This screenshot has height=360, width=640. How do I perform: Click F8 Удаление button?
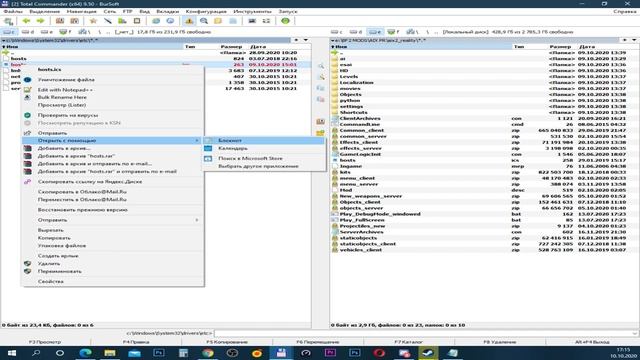click(x=500, y=342)
